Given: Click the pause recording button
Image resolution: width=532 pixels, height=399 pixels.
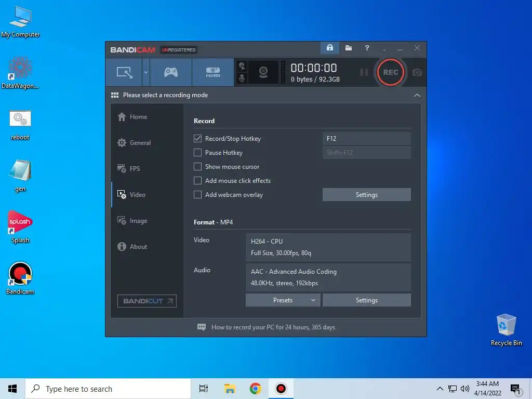Looking at the screenshot, I should coord(364,72).
